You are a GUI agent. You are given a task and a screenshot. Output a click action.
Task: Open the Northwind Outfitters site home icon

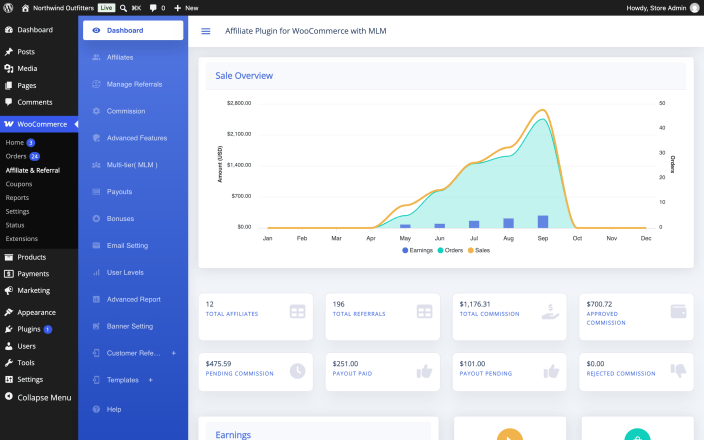coord(25,8)
